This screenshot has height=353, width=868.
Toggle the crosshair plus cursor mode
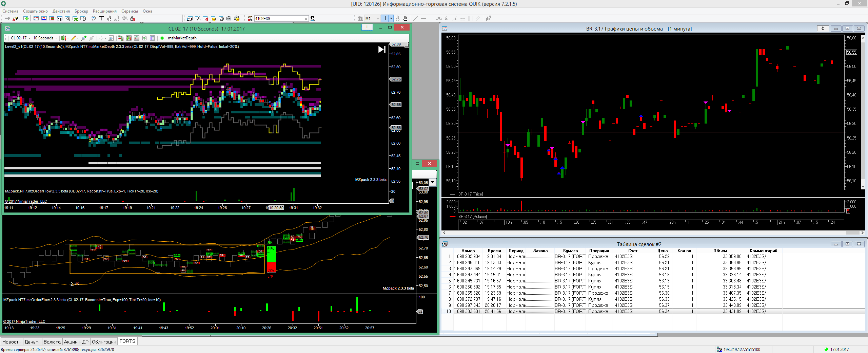click(x=385, y=18)
